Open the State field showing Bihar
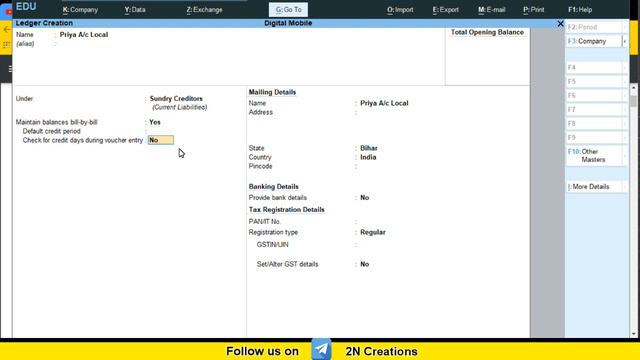 click(369, 148)
